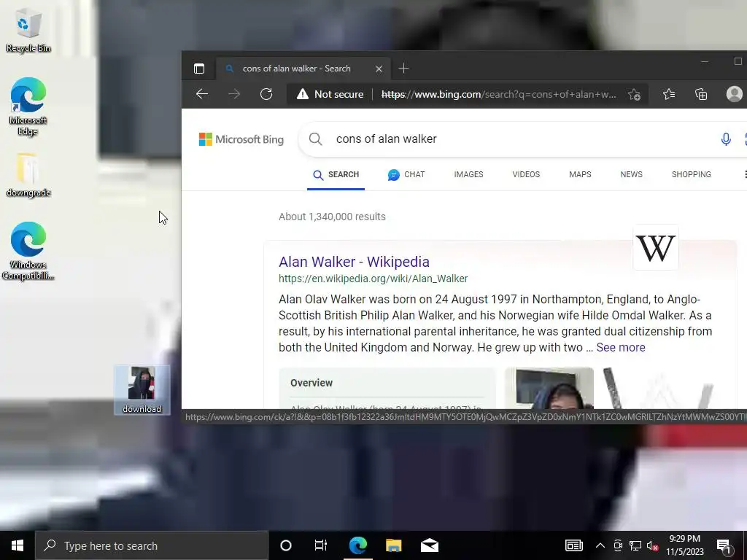Image resolution: width=747 pixels, height=560 pixels.
Task: Open network status tray icon
Action: (x=635, y=545)
